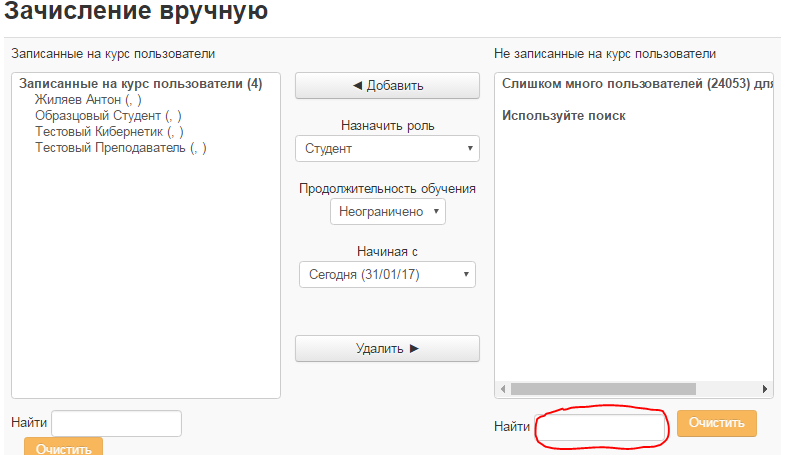The height and width of the screenshot is (455, 785).
Task: Click Очистить button below enrolled users search
Action: pos(64,446)
